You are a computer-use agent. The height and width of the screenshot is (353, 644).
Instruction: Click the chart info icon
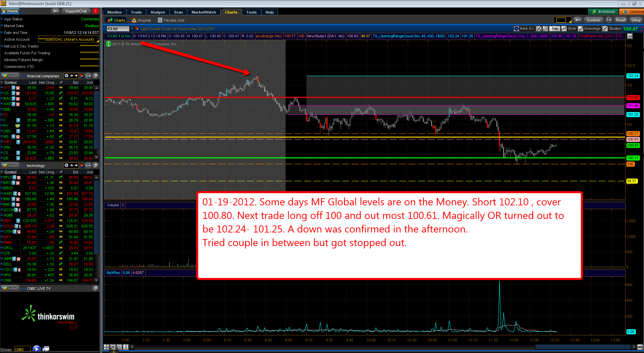coord(108,44)
